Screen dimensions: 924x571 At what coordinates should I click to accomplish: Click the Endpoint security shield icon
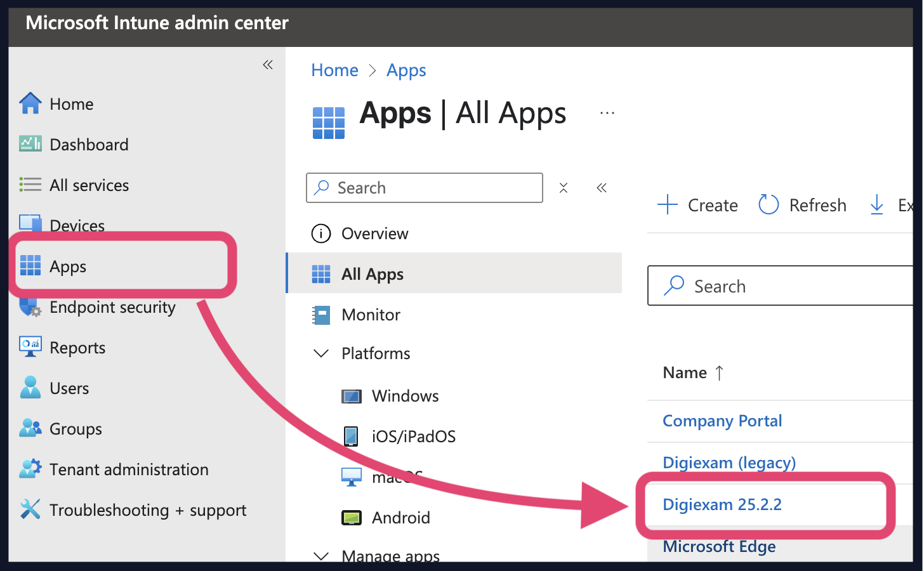(x=30, y=307)
